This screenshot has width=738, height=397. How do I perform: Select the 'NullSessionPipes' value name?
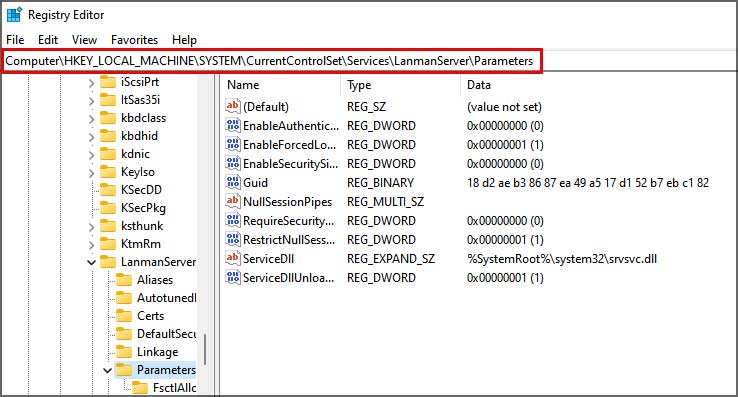pyautogui.click(x=287, y=202)
